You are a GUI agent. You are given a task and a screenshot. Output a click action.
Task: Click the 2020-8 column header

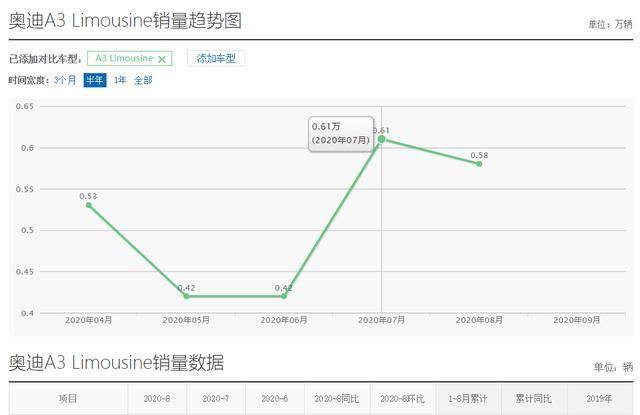pyautogui.click(x=157, y=399)
